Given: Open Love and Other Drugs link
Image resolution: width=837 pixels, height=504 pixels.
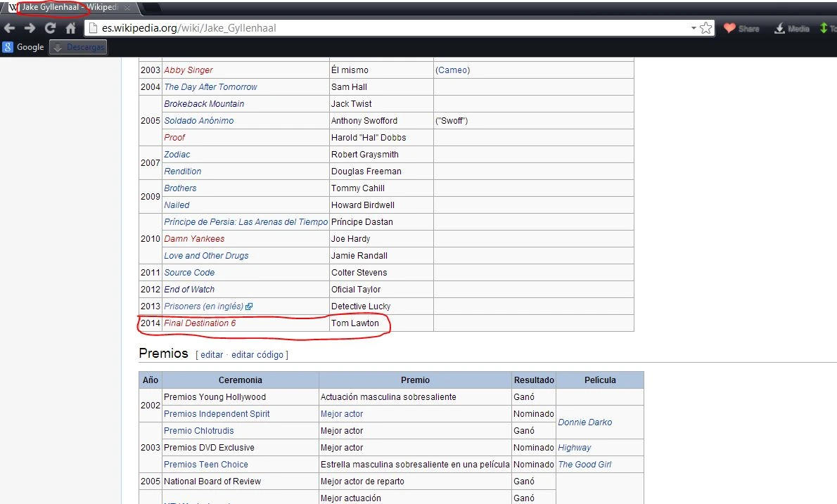Looking at the screenshot, I should [206, 256].
